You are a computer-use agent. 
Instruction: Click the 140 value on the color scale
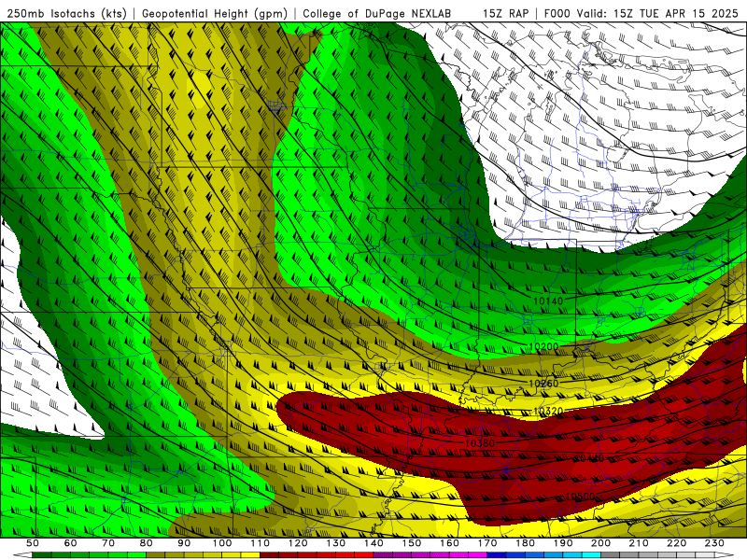373,543
